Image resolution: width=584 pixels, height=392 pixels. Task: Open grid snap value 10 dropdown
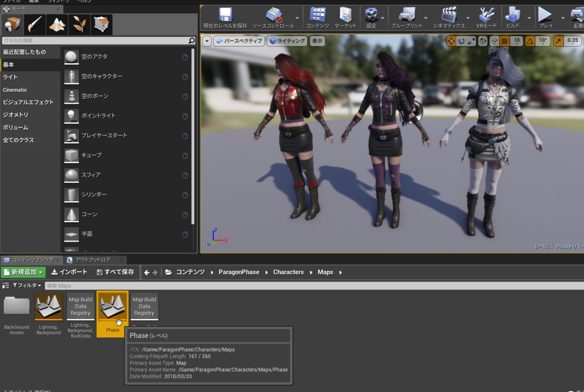tap(517, 41)
